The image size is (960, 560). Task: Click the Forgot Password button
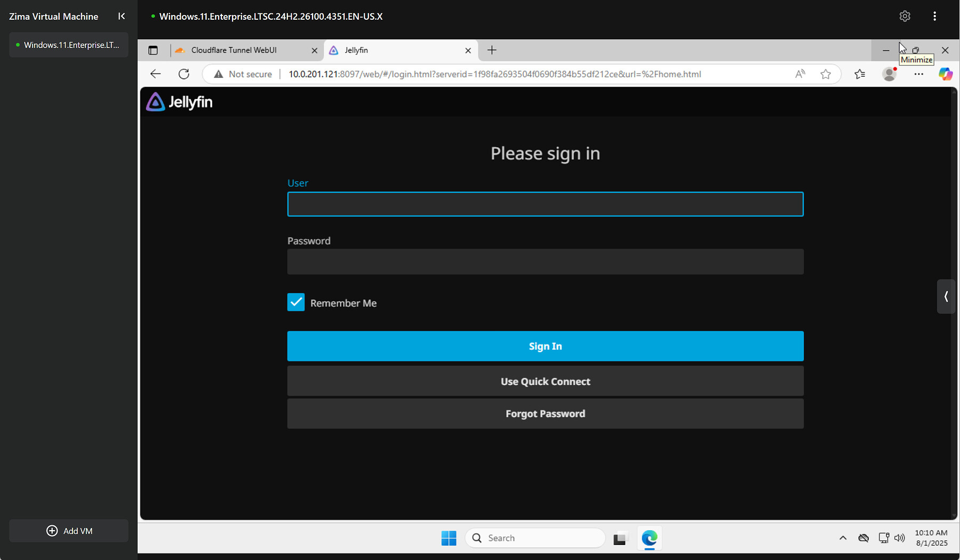click(x=545, y=414)
